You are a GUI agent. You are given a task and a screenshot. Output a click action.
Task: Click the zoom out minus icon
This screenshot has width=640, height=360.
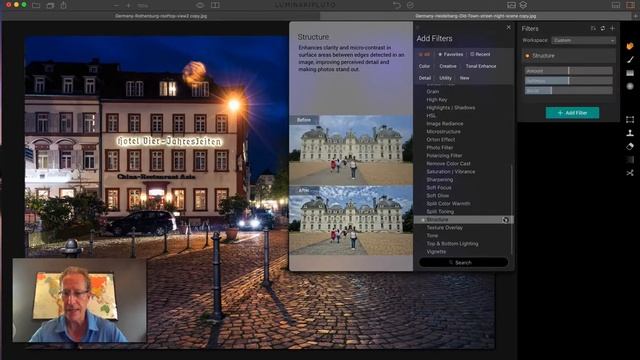coord(116,5)
